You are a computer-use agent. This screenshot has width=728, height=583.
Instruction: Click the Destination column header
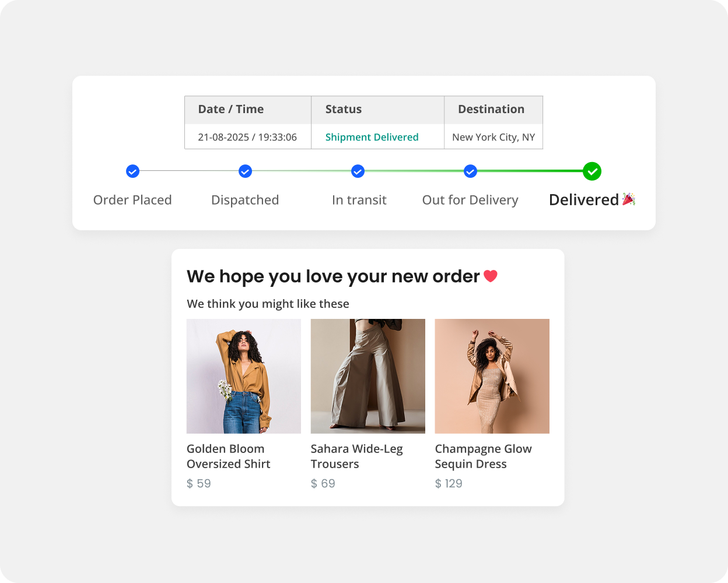click(491, 110)
